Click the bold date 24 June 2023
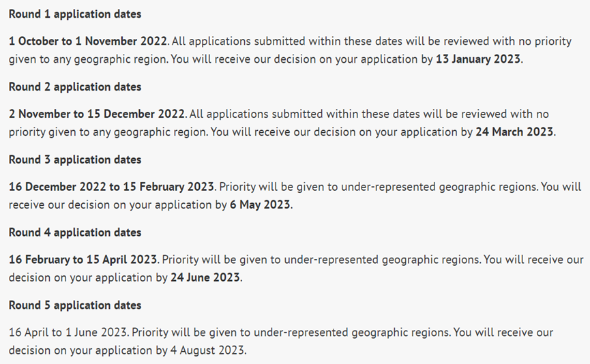The image size is (590, 364). [x=205, y=277]
